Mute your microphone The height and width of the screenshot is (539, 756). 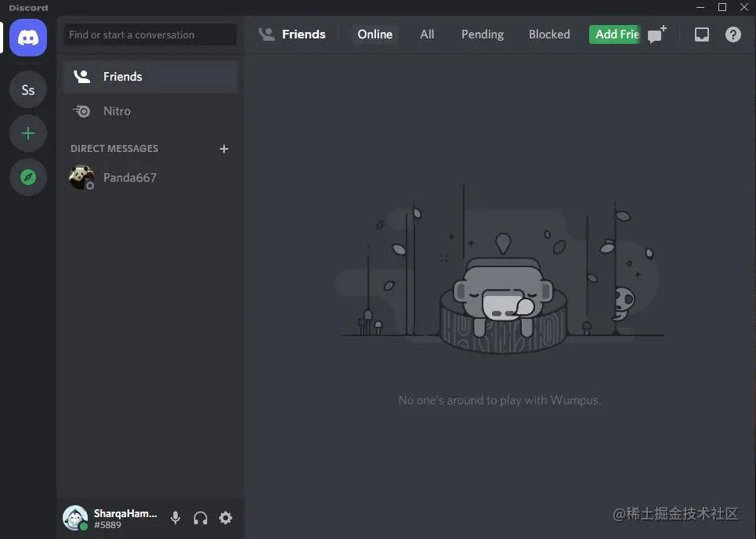tap(175, 518)
